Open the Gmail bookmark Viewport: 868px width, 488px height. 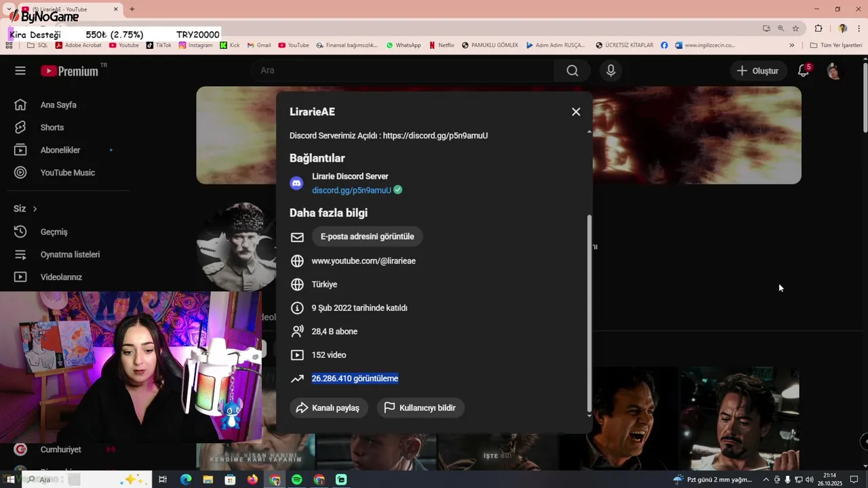(x=259, y=45)
